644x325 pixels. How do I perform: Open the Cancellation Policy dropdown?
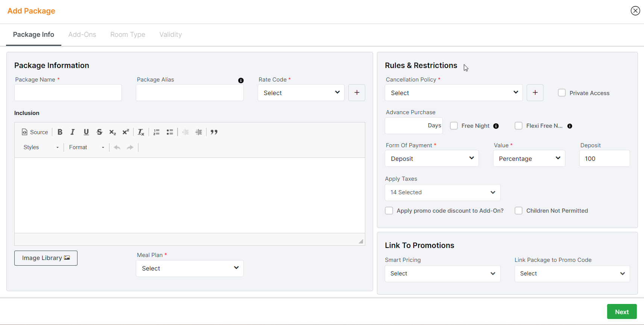pyautogui.click(x=454, y=93)
